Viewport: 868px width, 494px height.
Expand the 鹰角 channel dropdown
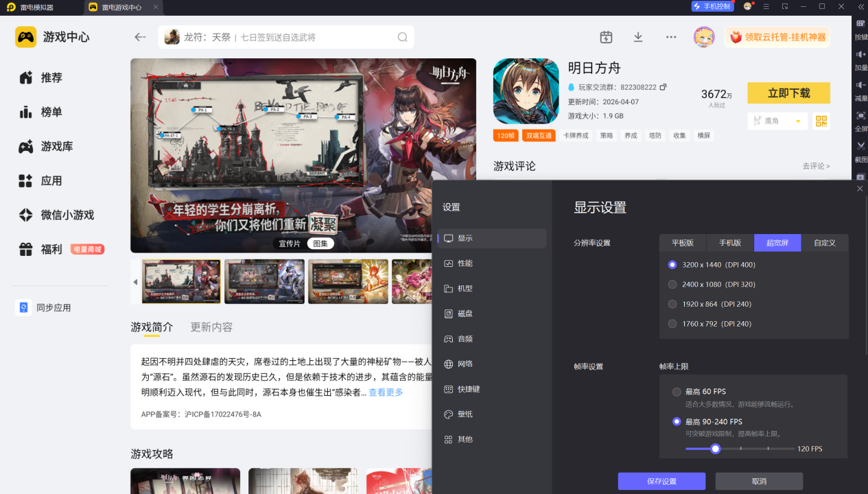point(797,121)
